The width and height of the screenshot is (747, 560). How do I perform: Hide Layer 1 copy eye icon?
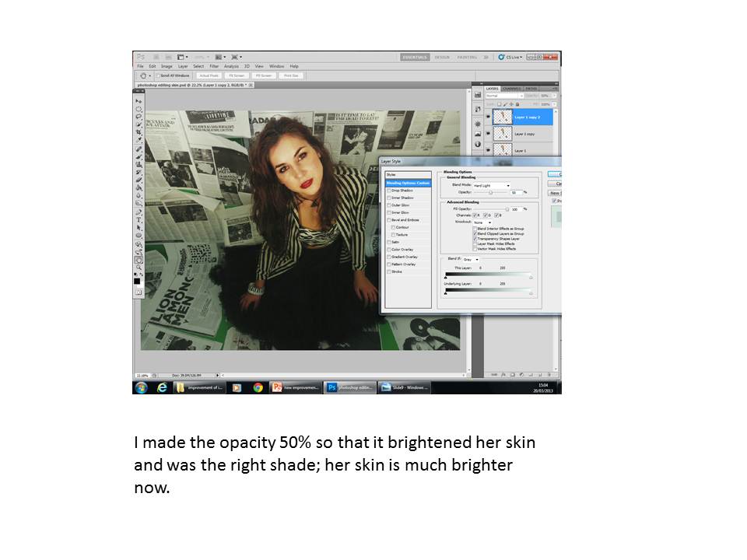click(489, 134)
